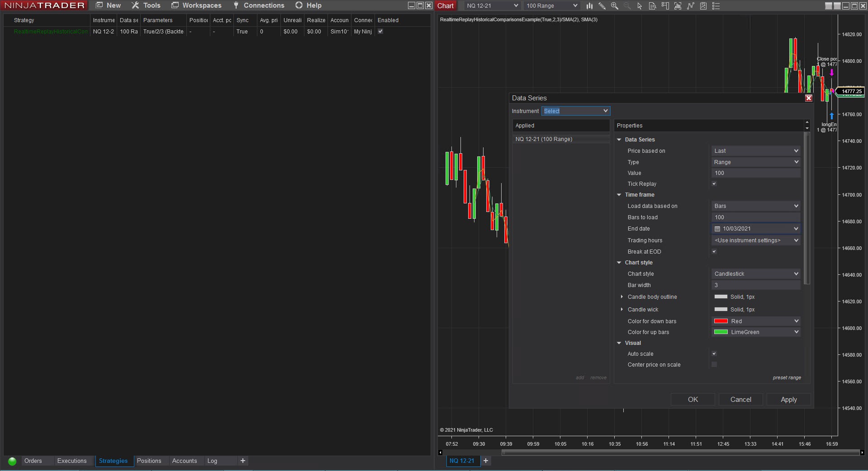The image size is (868, 471).
Task: Expand the Candle wick property
Action: pos(622,310)
